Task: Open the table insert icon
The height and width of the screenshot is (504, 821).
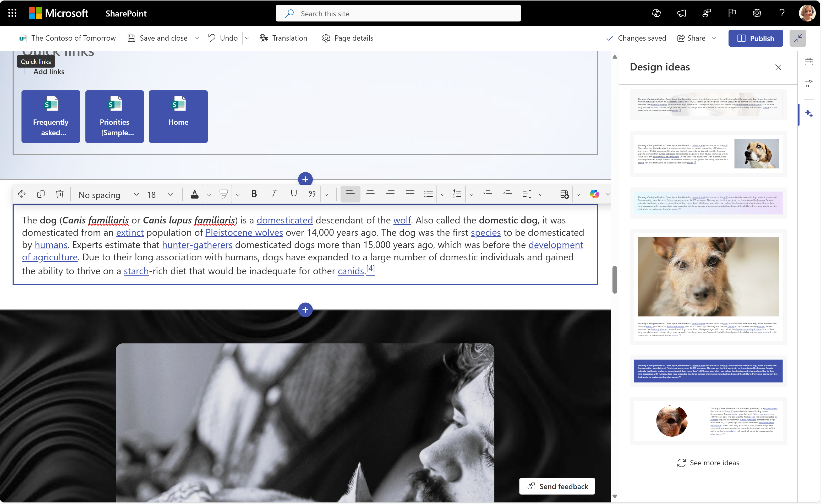Action: pyautogui.click(x=564, y=194)
